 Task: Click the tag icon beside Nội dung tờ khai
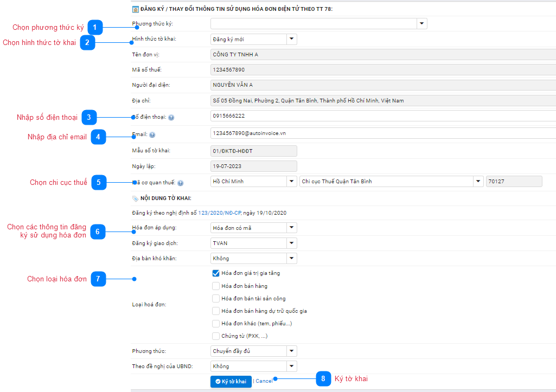(135, 198)
